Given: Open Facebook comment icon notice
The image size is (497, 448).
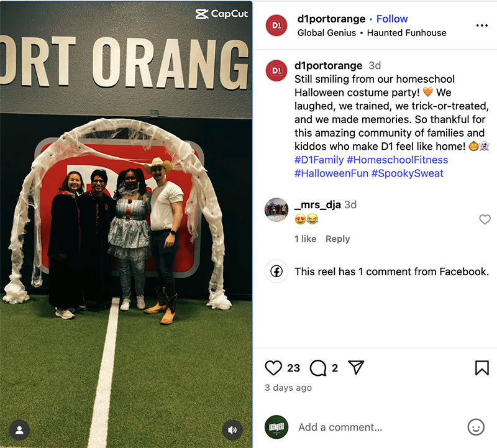Looking at the screenshot, I should (276, 272).
